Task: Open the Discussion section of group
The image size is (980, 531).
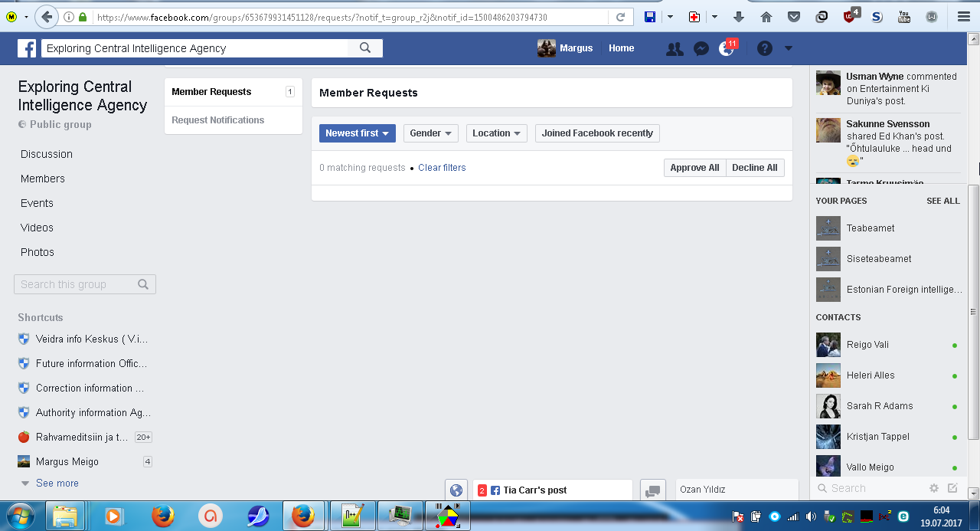Action: (x=47, y=154)
